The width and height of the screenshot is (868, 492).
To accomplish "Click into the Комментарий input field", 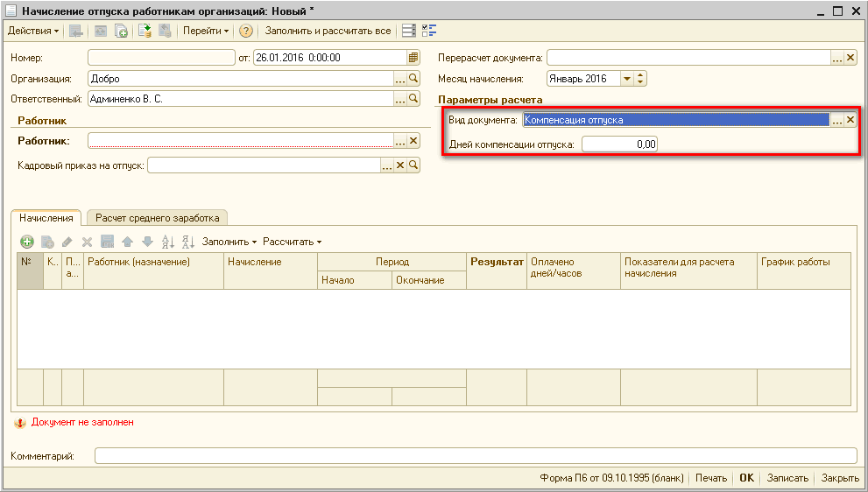I will (476, 456).
